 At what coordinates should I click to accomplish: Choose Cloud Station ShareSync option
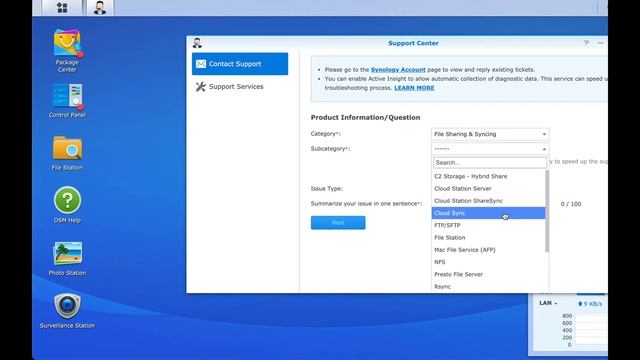pos(488,201)
